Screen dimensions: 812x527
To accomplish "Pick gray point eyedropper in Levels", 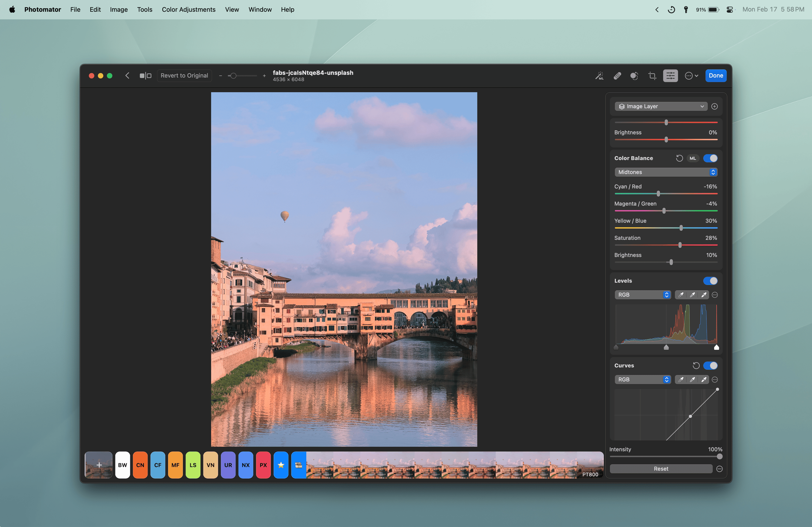I will pyautogui.click(x=692, y=295).
